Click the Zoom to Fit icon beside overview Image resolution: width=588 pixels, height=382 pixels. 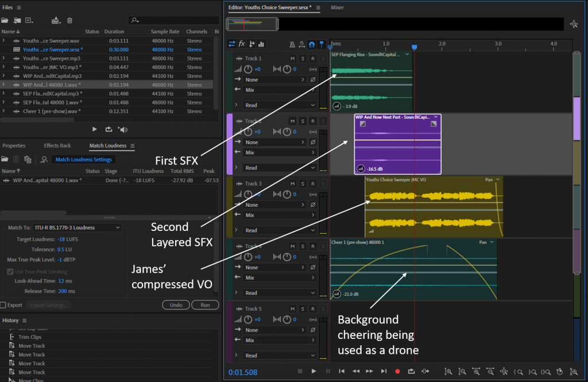pos(574,24)
